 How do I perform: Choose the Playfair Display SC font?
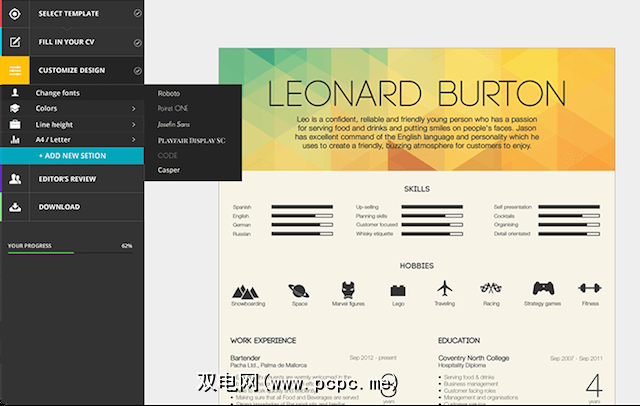click(191, 140)
